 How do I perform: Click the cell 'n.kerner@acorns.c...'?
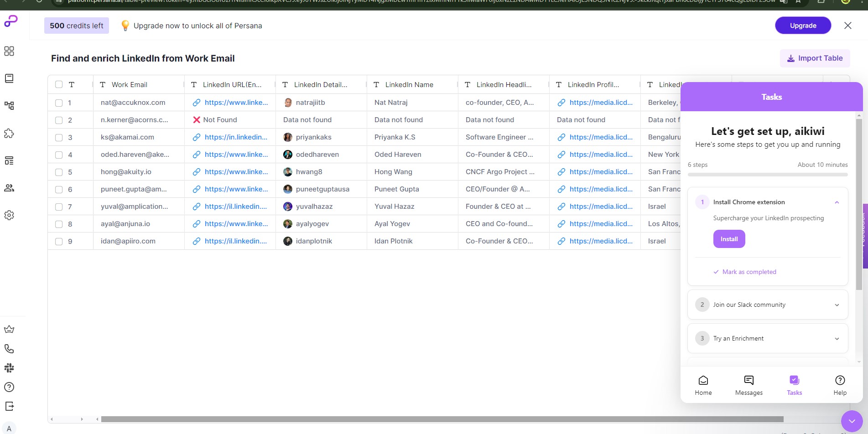point(139,120)
